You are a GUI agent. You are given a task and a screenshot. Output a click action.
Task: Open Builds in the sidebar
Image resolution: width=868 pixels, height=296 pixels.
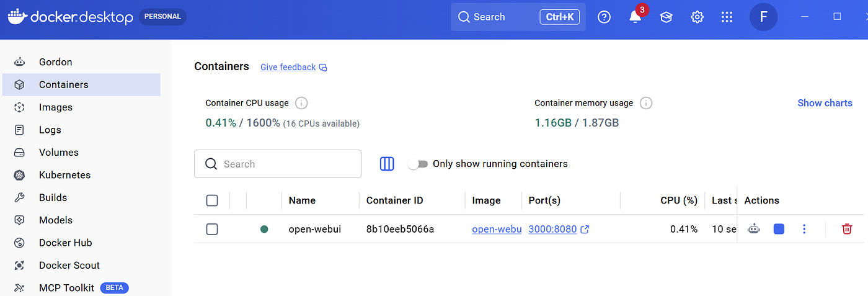coord(81,197)
